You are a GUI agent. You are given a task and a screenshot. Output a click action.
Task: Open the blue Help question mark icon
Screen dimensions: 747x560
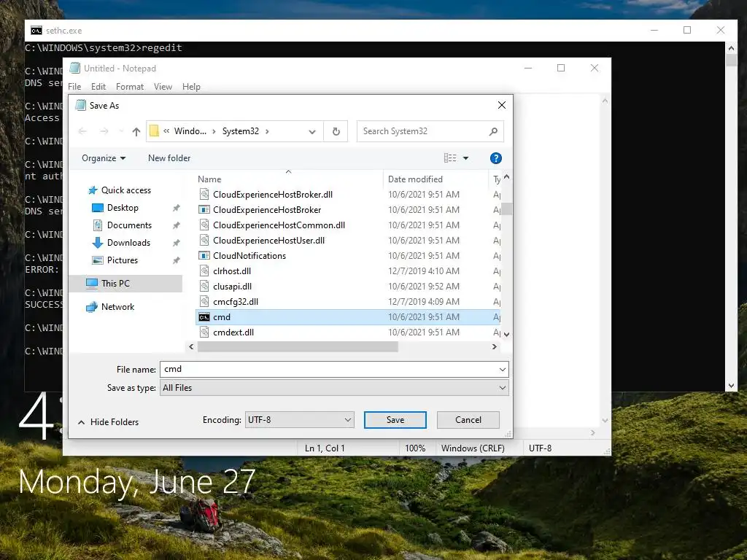coord(495,158)
